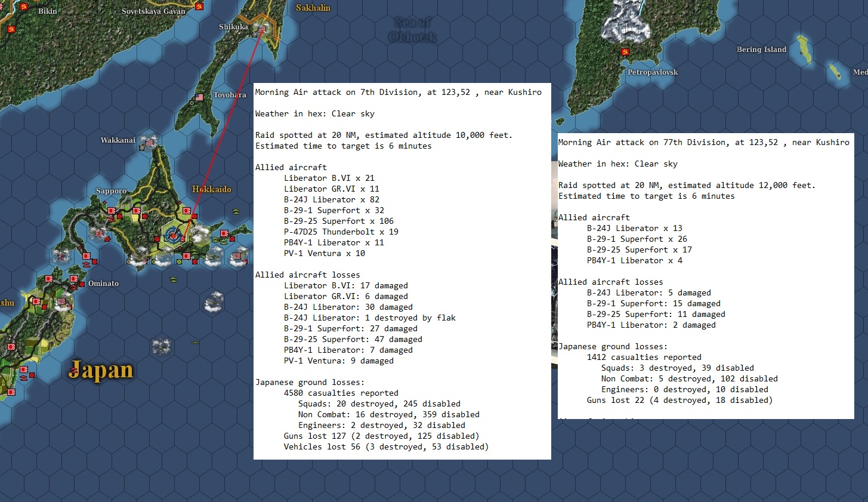Select the 'P-47D25 Thunderbolt x 19' line
Viewport: 868px width, 502px height.
341,232
